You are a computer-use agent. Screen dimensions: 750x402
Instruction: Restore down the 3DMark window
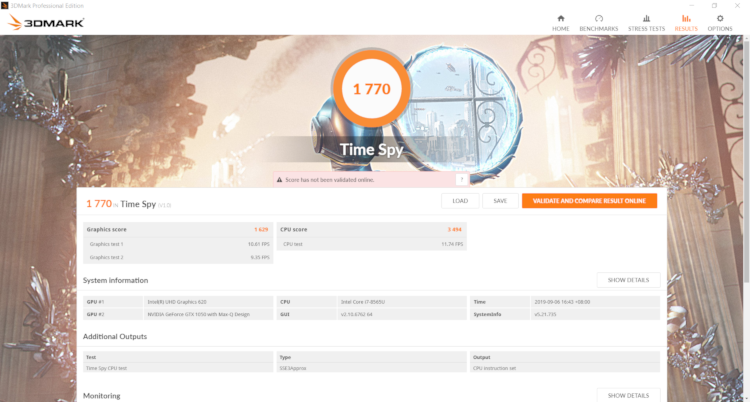[x=714, y=5]
